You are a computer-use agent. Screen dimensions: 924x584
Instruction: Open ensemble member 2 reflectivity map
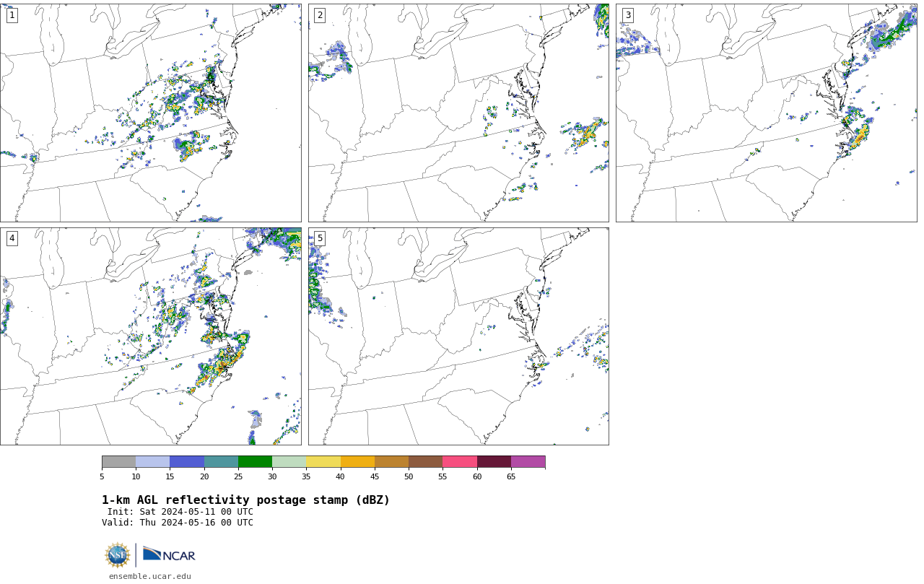(x=458, y=113)
